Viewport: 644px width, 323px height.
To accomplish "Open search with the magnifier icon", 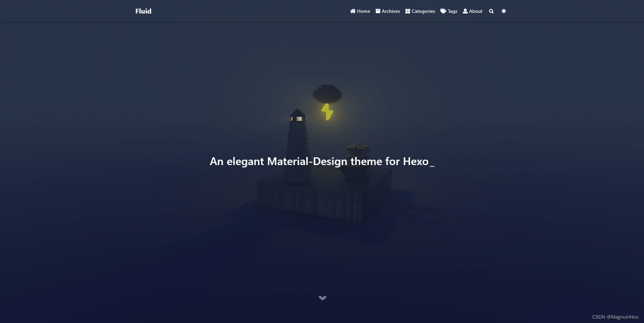I will [x=491, y=11].
